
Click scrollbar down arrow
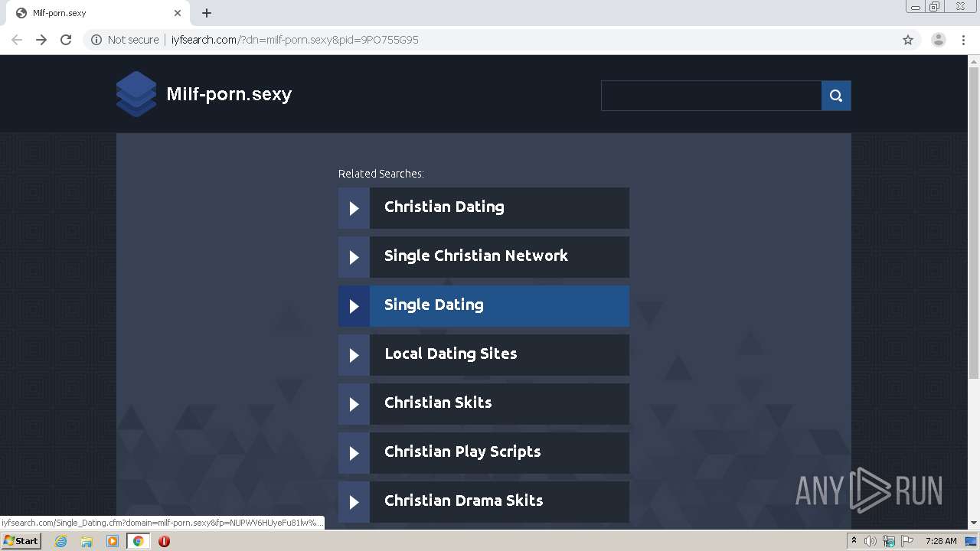pos(974,523)
